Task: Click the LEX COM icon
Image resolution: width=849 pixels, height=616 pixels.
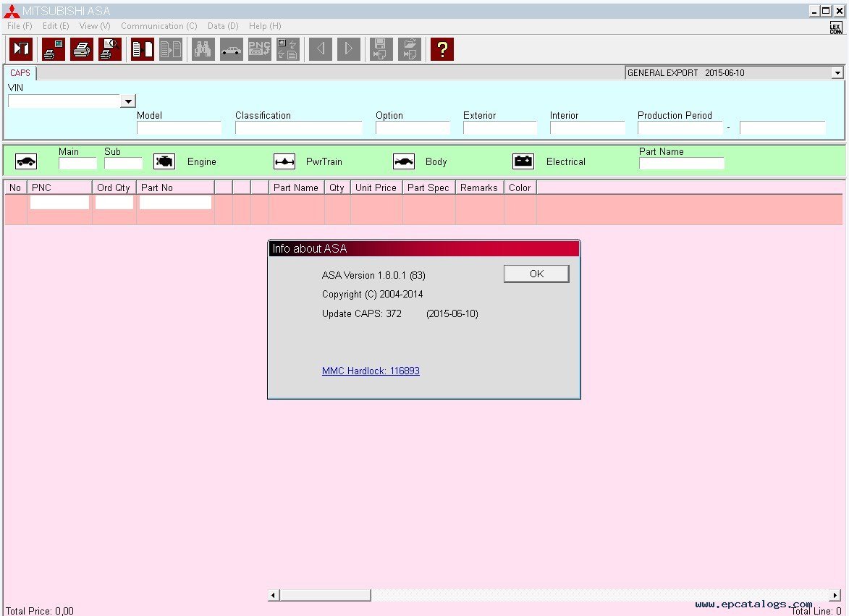Action: tap(836, 28)
